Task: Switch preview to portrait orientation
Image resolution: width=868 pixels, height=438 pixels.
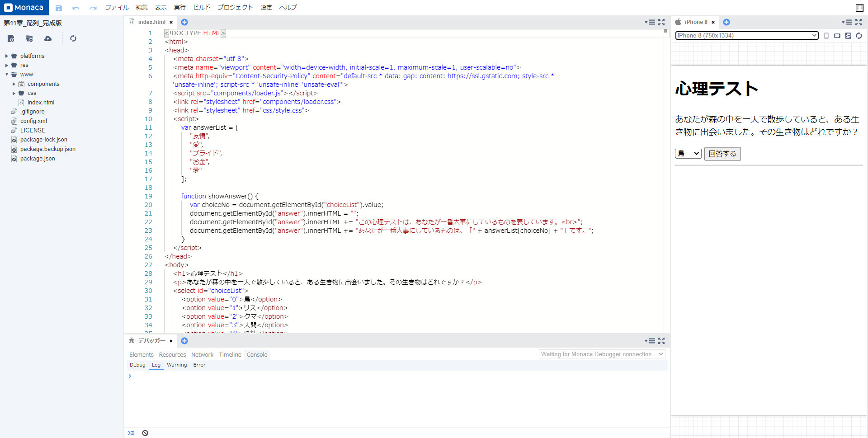Action: [x=826, y=36]
